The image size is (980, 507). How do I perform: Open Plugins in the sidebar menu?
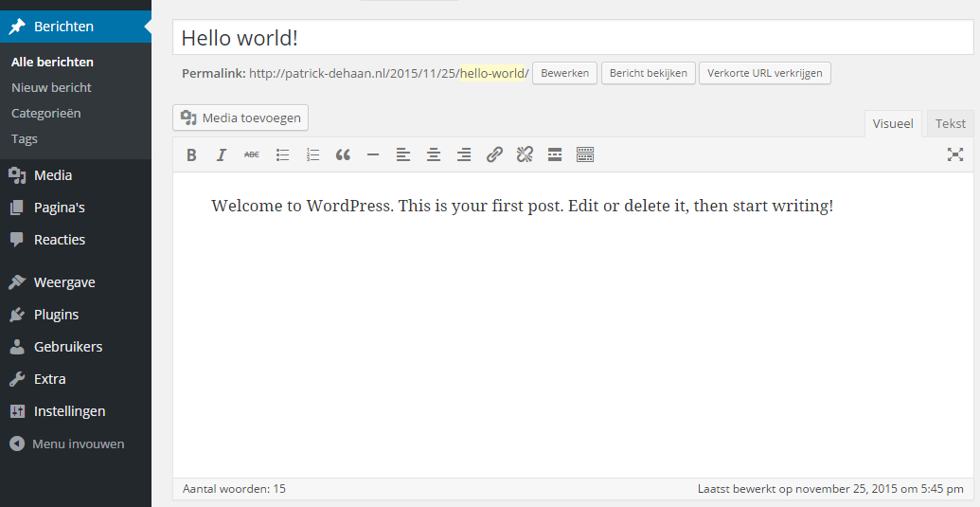tap(56, 315)
